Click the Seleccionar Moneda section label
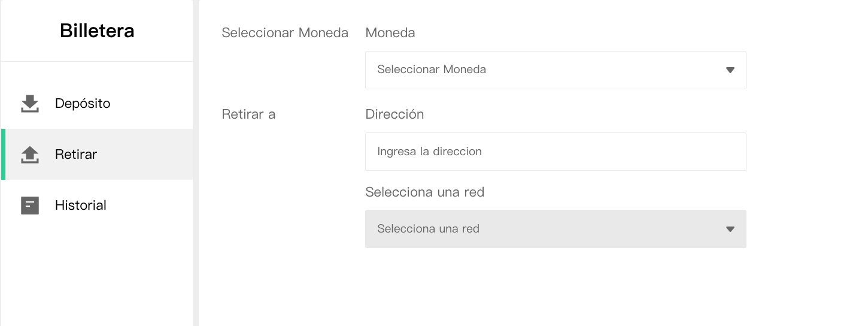 (285, 33)
